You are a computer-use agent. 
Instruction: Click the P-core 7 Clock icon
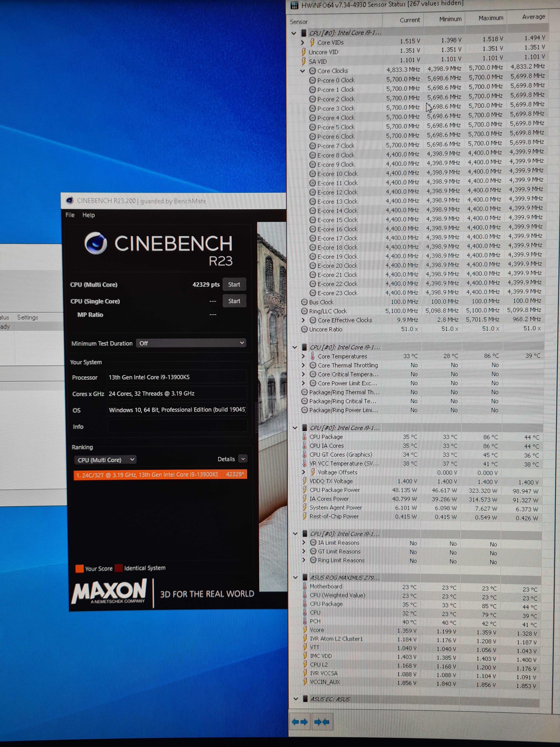(x=313, y=146)
